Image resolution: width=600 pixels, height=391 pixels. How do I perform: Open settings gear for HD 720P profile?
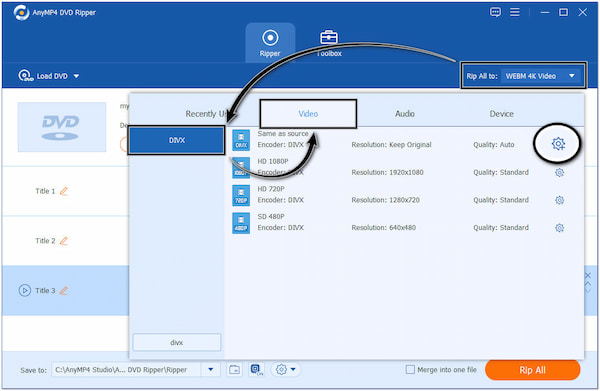559,200
